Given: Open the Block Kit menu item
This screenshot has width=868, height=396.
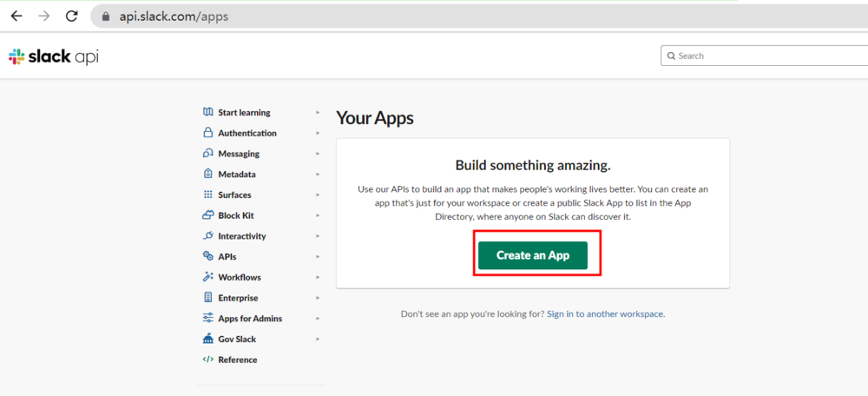Looking at the screenshot, I should point(236,215).
